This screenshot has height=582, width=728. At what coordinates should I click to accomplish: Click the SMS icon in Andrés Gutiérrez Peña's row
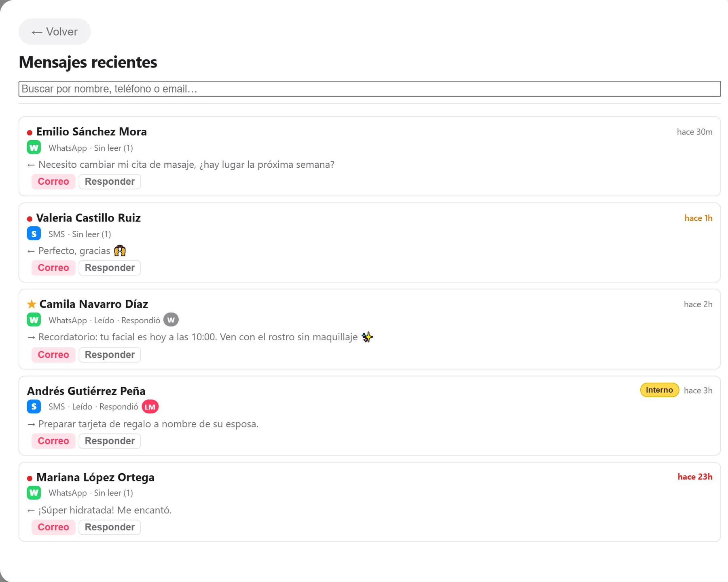point(34,406)
